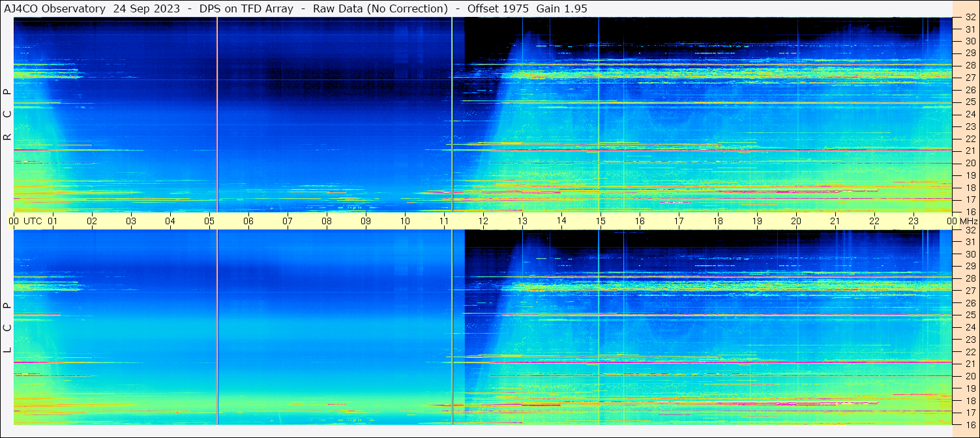Select the 17 MHz label on the lower frequency scale
The height and width of the screenshot is (438, 980).
coord(970,413)
